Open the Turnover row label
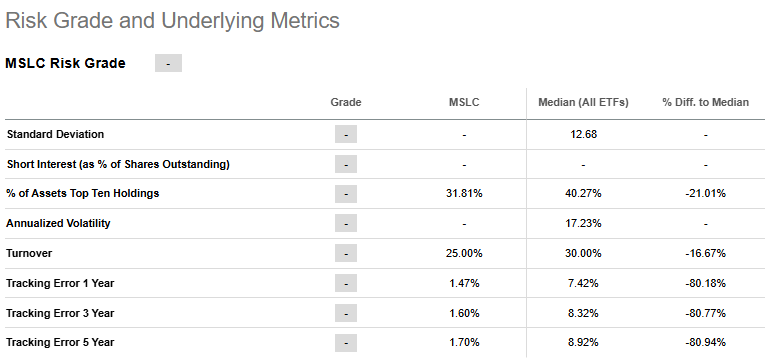Image resolution: width=775 pixels, height=362 pixels. [x=29, y=254]
